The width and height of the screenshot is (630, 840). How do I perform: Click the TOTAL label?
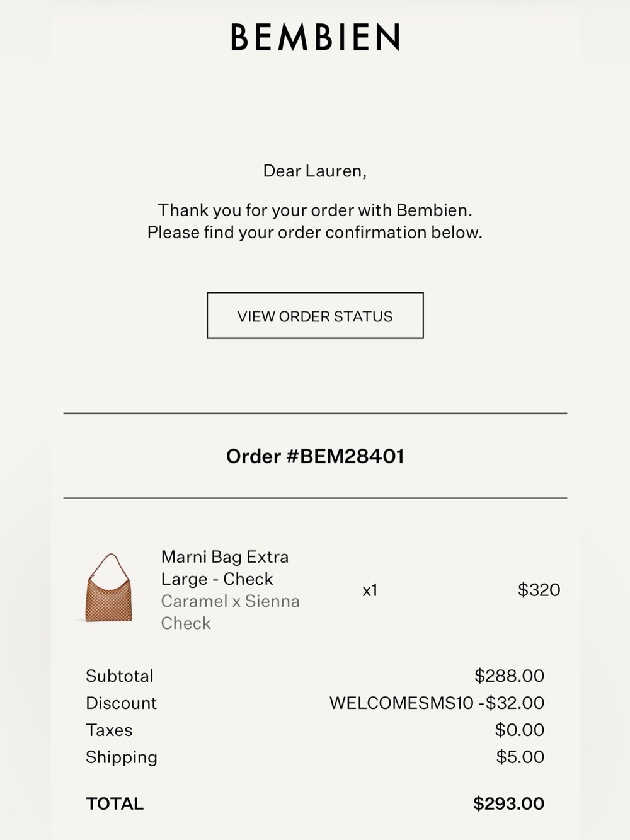point(115,803)
